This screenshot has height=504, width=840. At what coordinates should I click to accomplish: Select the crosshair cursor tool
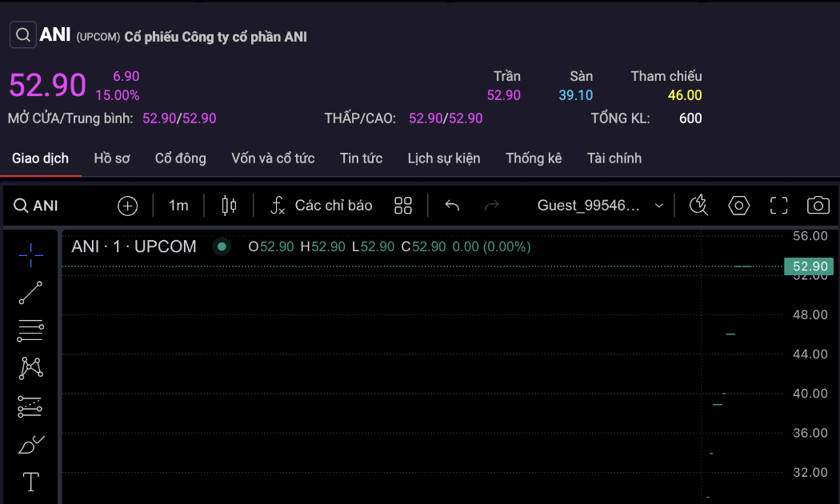30,255
